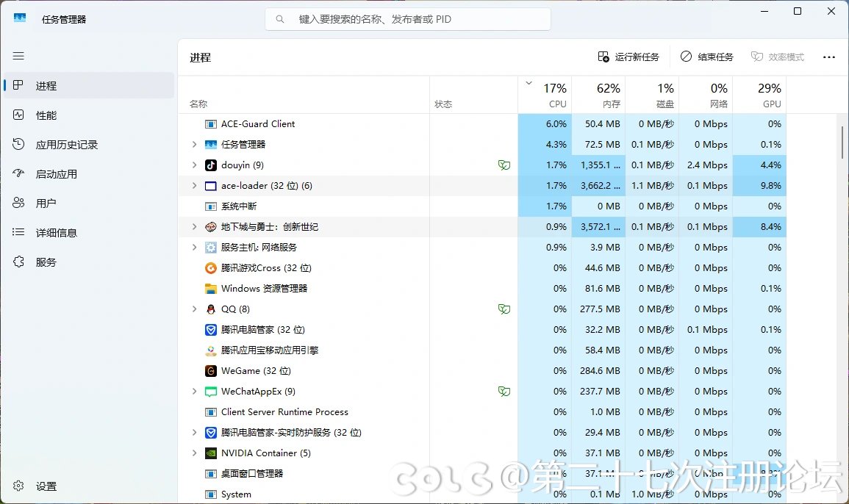Click the QQ penguin icon
Viewport: 849px width, 504px height.
point(211,309)
